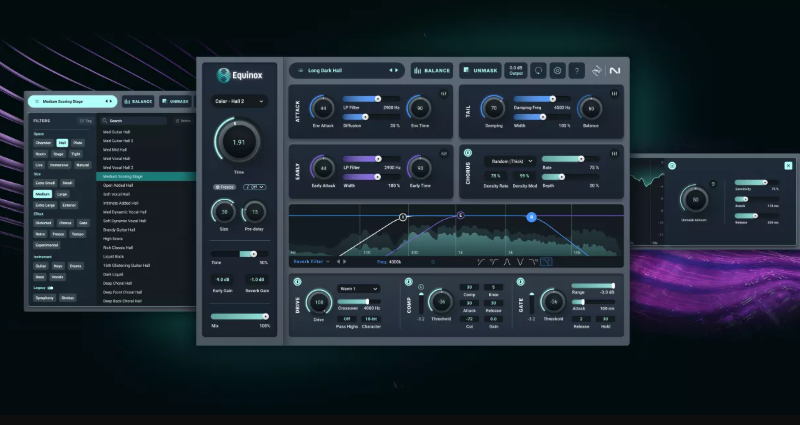Click the Mix slider handle

[x=265, y=316]
